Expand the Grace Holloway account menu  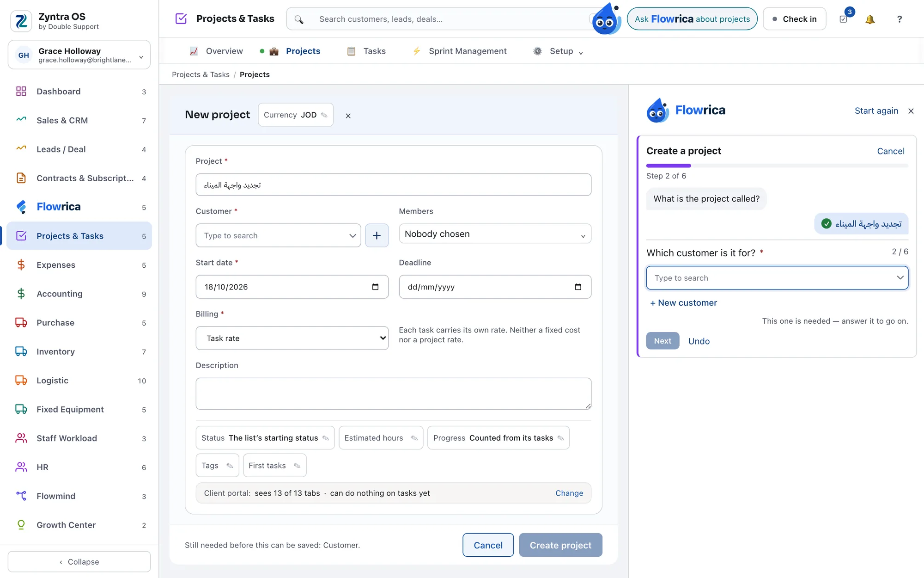coord(79,55)
